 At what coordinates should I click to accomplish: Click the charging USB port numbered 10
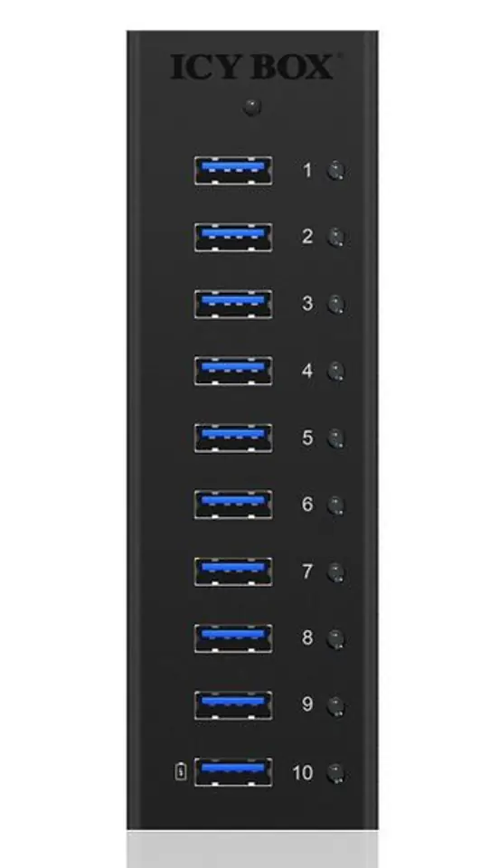pos(233,772)
